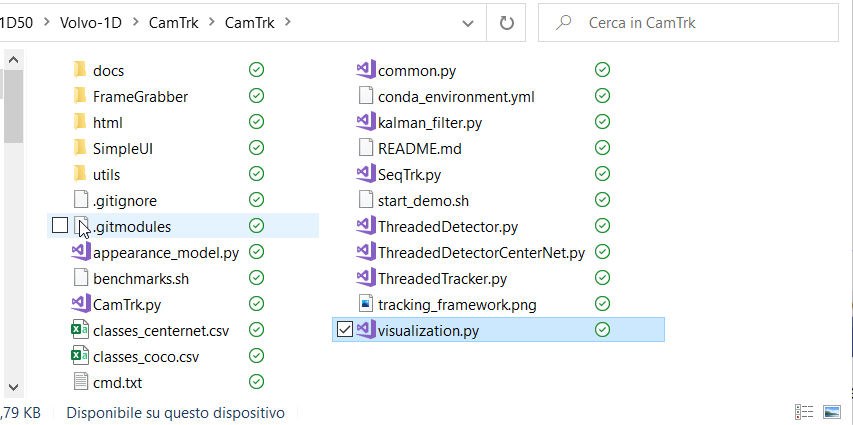The height and width of the screenshot is (425, 853).
Task: Click the cmd.txt text file icon
Action: (x=80, y=382)
